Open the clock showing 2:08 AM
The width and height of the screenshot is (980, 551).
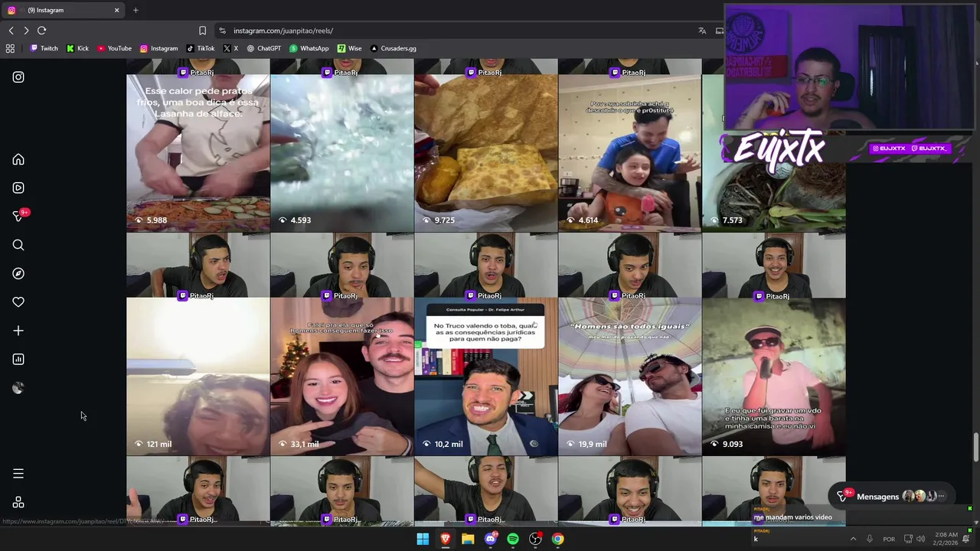[x=945, y=539]
